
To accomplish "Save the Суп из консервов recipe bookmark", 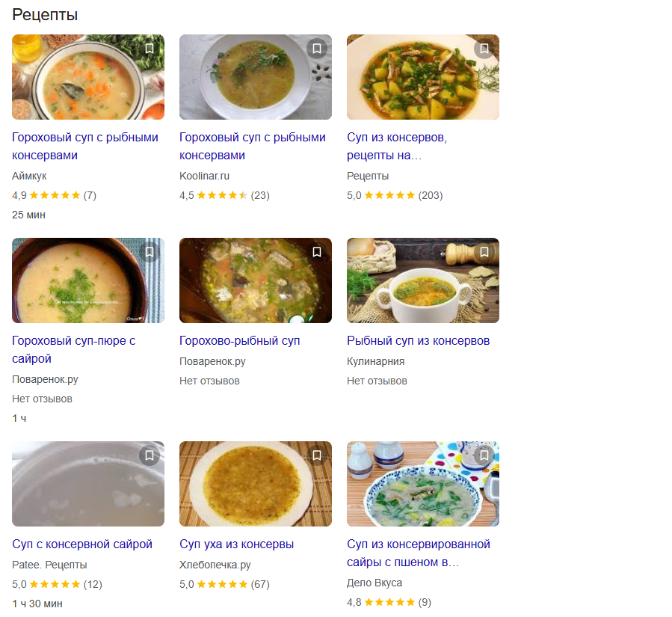I will pyautogui.click(x=484, y=49).
